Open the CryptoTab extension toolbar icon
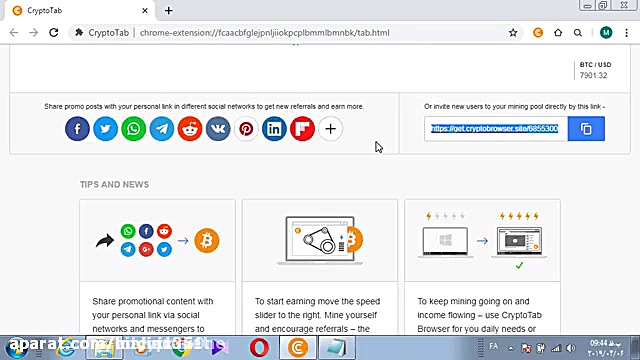Image resolution: width=640 pixels, height=360 pixels. click(538, 33)
